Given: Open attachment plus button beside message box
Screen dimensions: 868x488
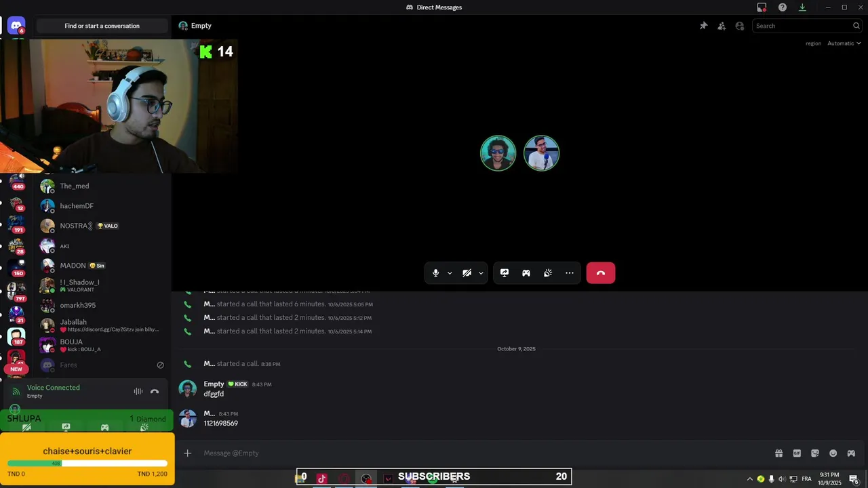Looking at the screenshot, I should pos(188,453).
